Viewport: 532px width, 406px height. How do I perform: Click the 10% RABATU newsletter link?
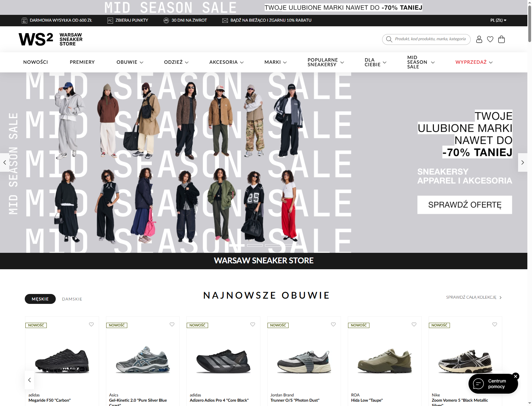pos(271,20)
